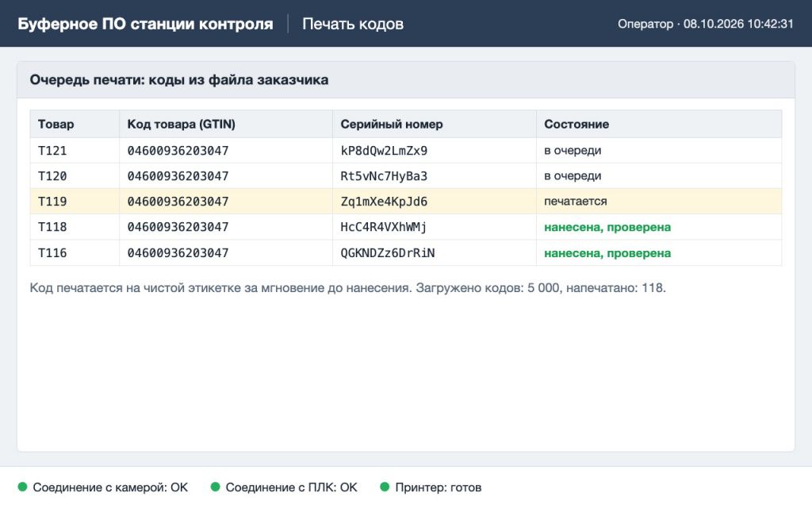The image size is (812, 508).
Task: Click the "Очередь печати: коды из файла заказчика" heading
Action: point(179,80)
